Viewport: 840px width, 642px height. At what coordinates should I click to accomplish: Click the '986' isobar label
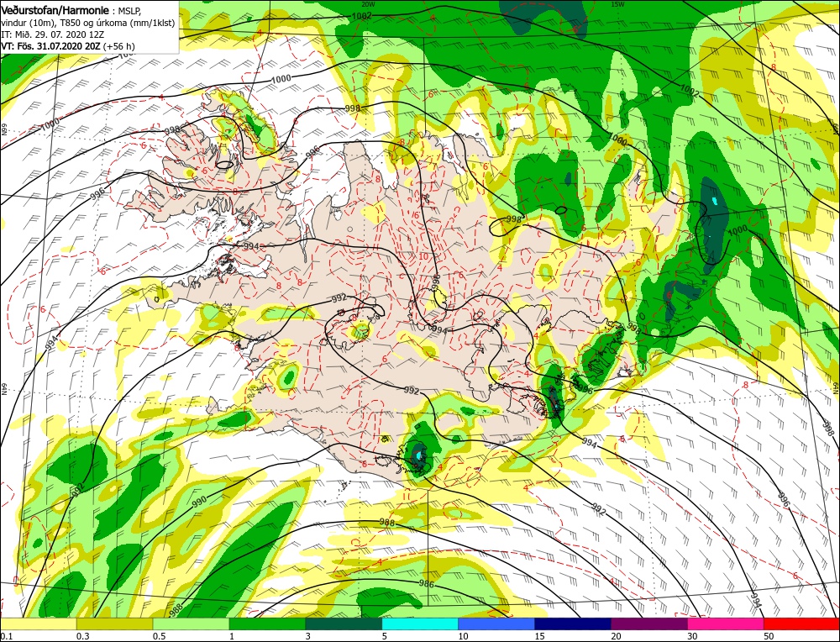(x=427, y=583)
